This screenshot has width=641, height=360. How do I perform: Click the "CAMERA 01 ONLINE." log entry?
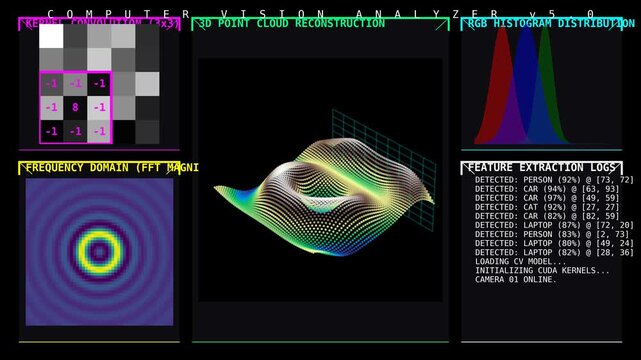pos(515,280)
